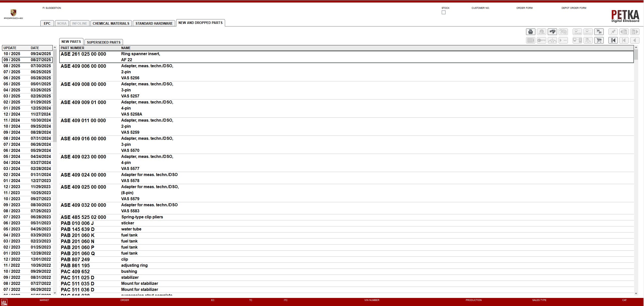Click the parts list scroll-down arrow

point(636,293)
